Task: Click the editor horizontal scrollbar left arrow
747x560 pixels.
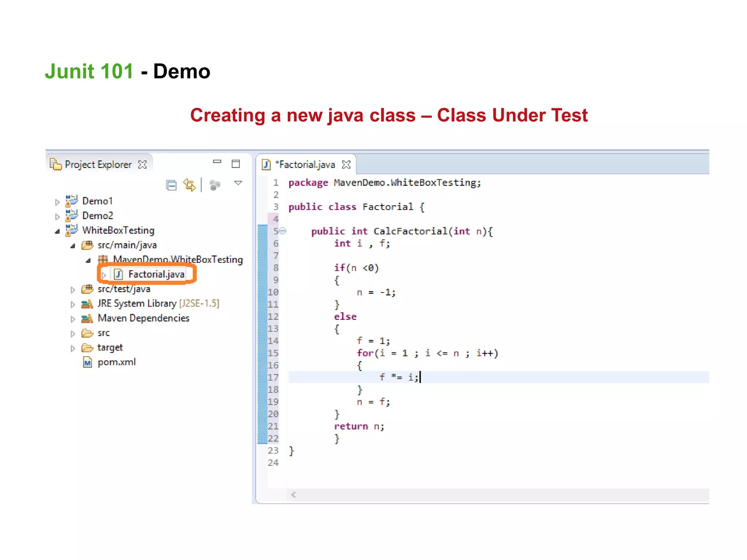Action: (294, 495)
